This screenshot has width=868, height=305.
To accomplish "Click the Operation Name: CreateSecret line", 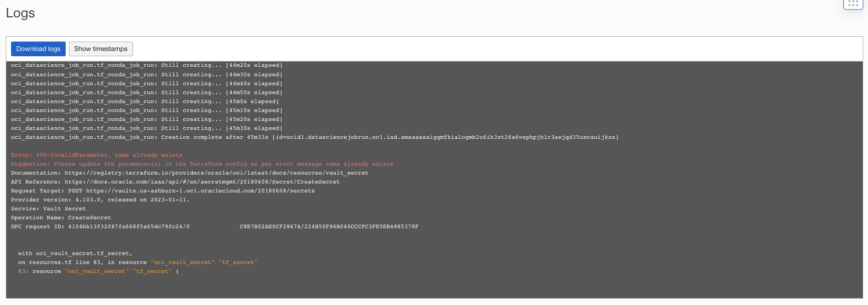I will pos(61,218).
